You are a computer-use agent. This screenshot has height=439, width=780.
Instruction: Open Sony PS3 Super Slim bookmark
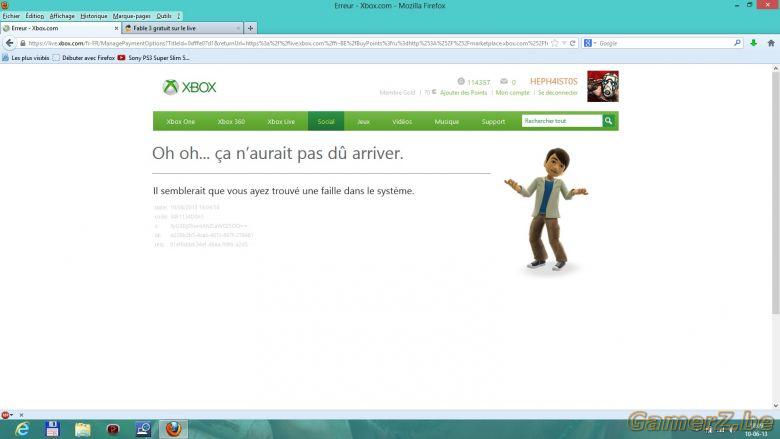(154, 58)
